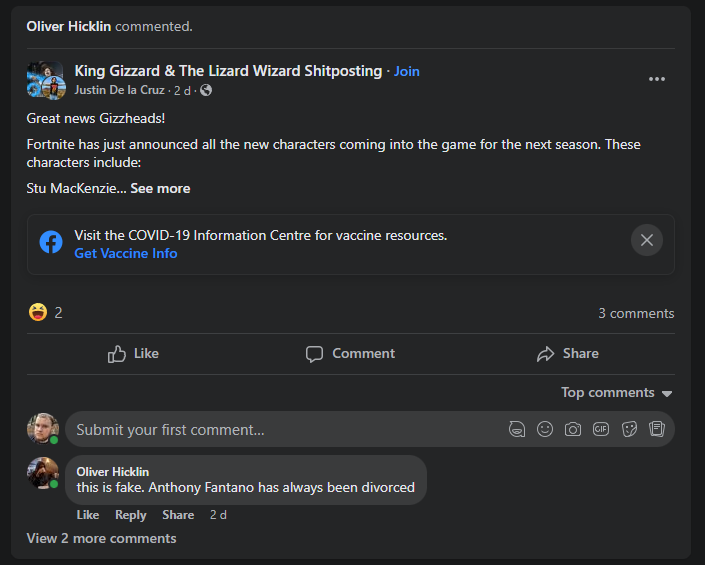Expand post text with See more

[160, 188]
